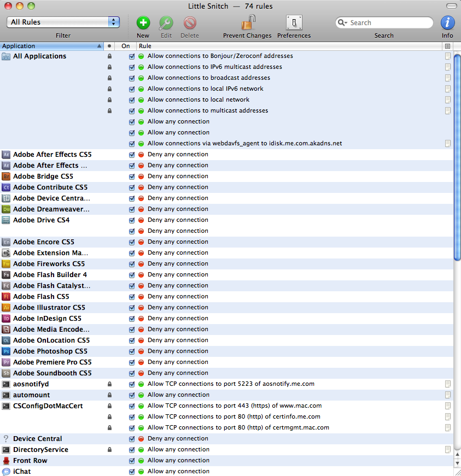Click the Adobe Fireworks CS5 app icon
The image size is (461, 476).
pos(6,264)
